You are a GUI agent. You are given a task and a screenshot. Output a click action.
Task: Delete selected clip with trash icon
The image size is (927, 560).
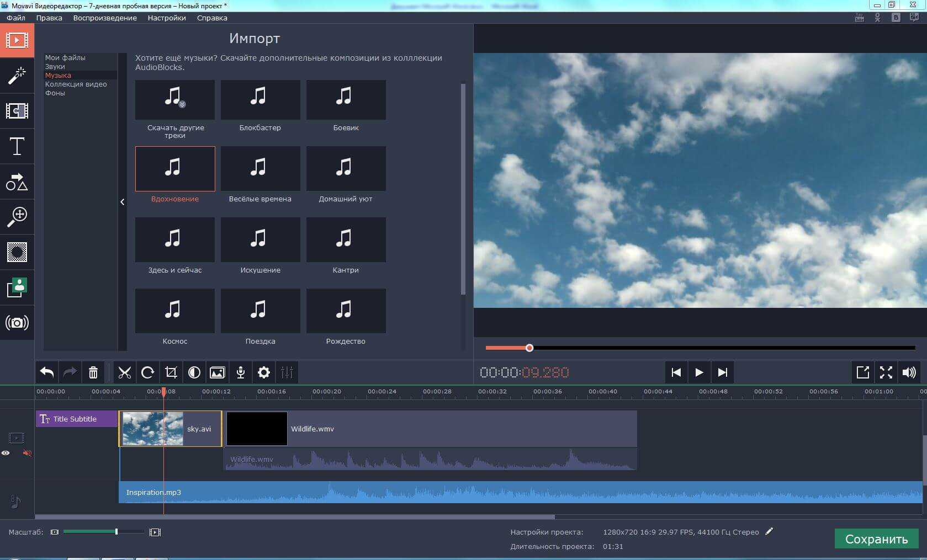click(93, 372)
